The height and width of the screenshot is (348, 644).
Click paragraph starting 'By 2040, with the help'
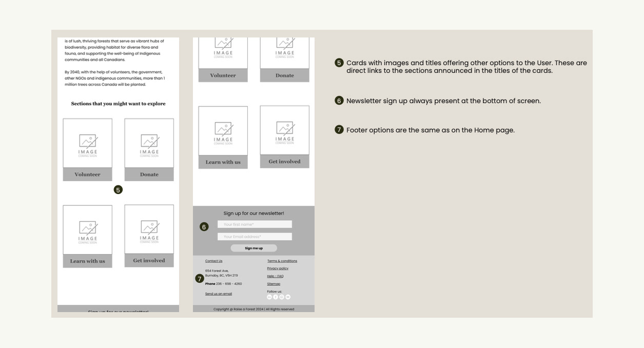point(115,79)
